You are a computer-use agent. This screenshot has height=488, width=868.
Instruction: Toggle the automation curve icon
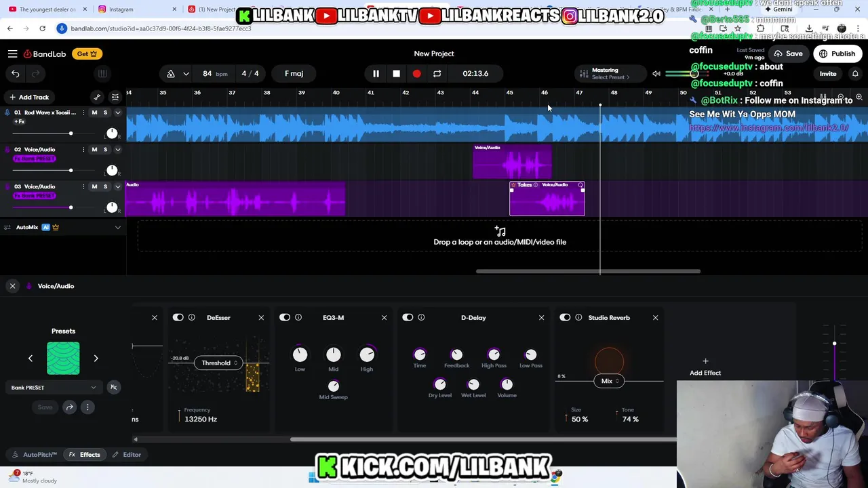pyautogui.click(x=97, y=97)
